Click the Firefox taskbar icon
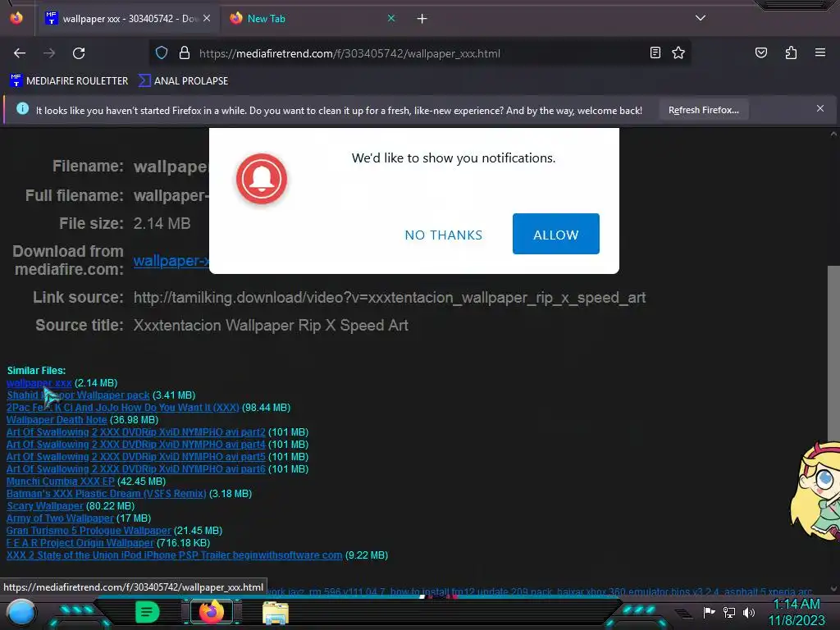Viewport: 840px width, 630px height. (212, 612)
